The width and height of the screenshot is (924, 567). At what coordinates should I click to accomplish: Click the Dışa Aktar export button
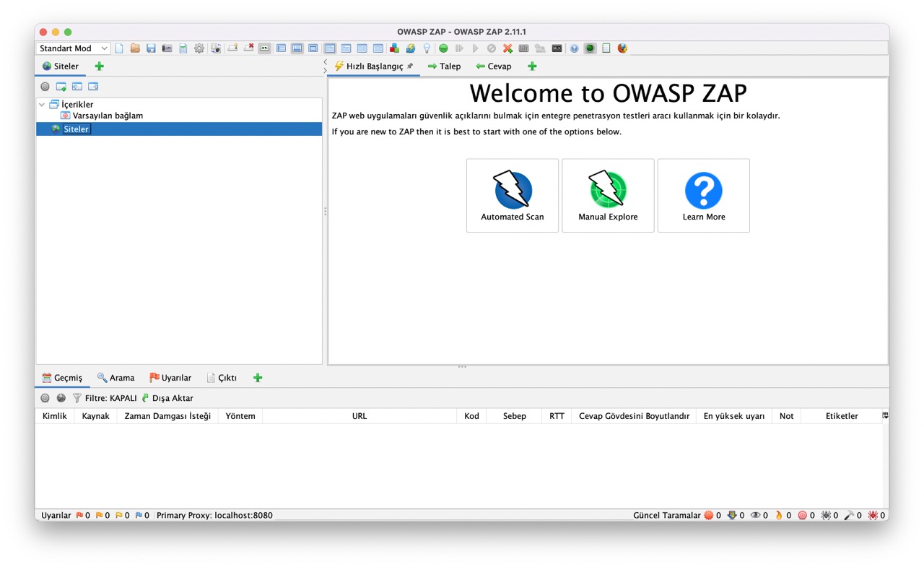167,398
